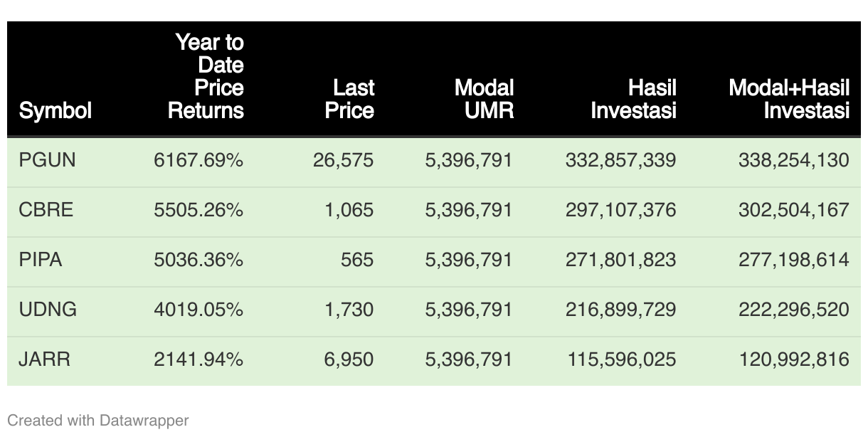This screenshot has width=868, height=437.
Task: Click the UDNG symbol cell
Action: (x=48, y=310)
